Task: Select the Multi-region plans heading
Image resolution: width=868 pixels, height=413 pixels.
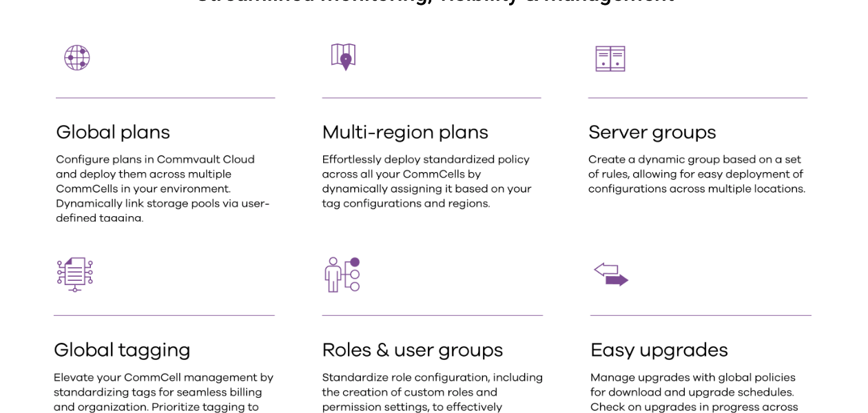Action: (405, 132)
